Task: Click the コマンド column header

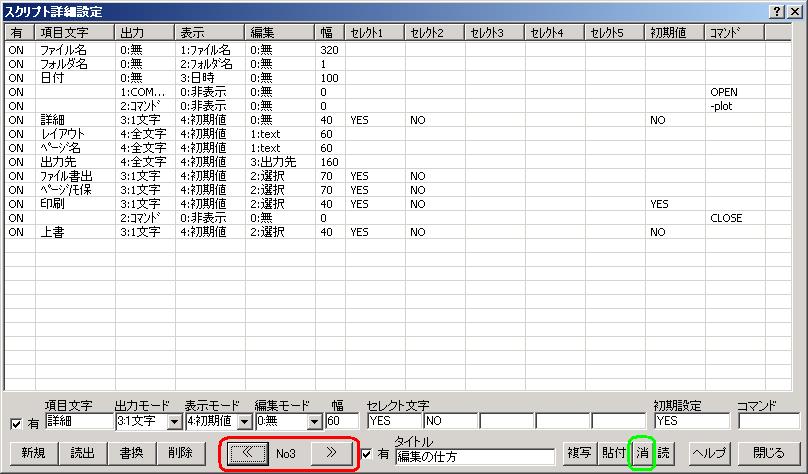Action: click(734, 33)
